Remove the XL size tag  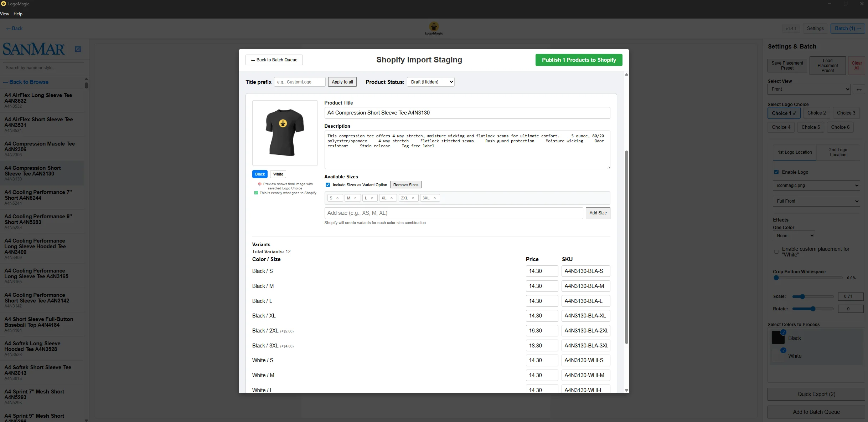click(x=392, y=198)
